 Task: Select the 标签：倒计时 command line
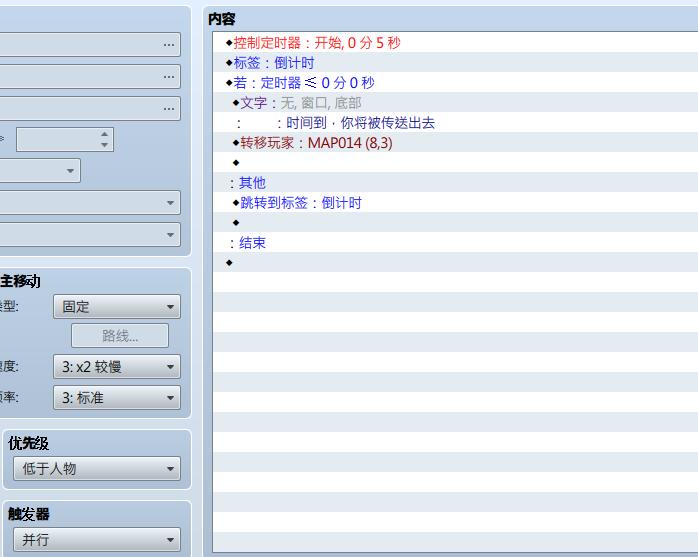[x=455, y=63]
